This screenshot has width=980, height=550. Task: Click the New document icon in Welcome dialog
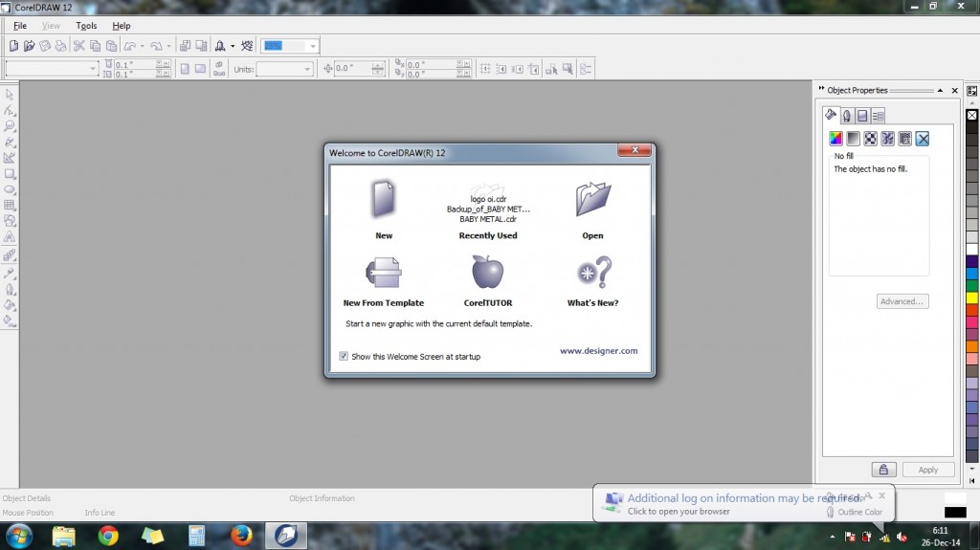click(x=383, y=199)
